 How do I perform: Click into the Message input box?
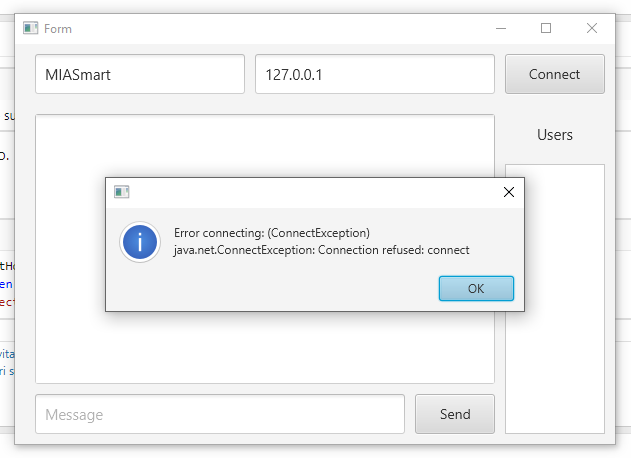(219, 414)
